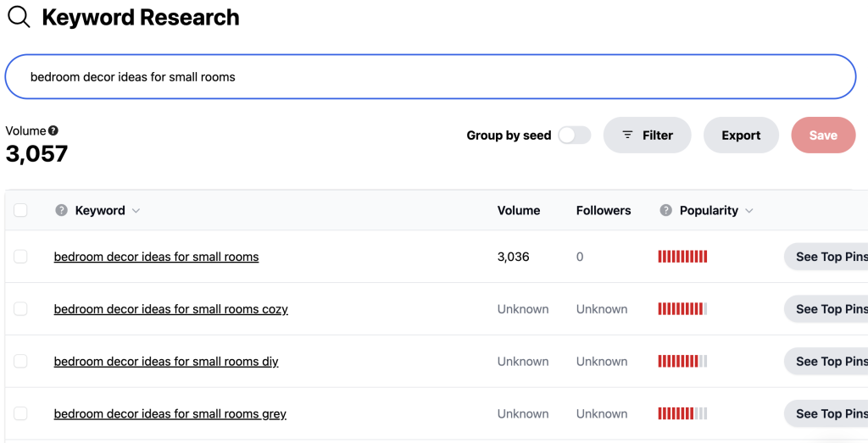868x443 pixels.
Task: Open the Popularity column sort chevron
Action: pyautogui.click(x=749, y=211)
